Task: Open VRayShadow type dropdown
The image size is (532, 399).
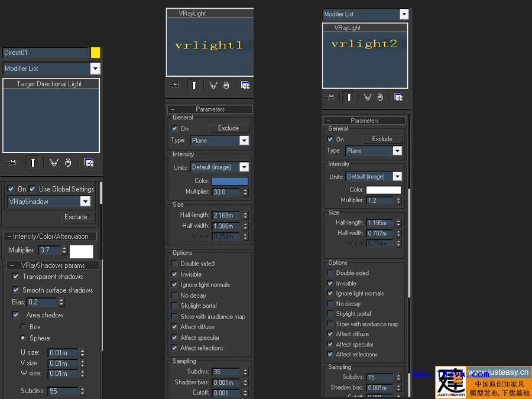Action: tap(85, 201)
